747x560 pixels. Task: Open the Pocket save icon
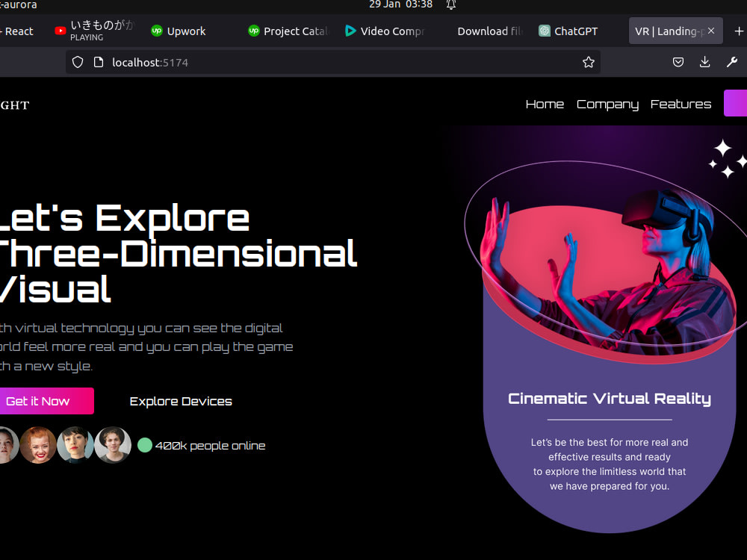(678, 62)
